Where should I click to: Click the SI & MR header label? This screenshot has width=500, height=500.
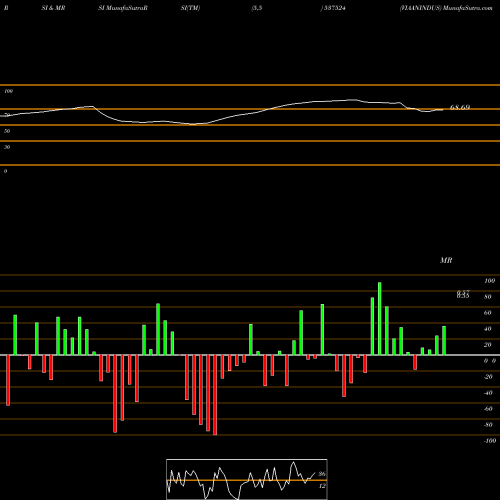pos(53,8)
